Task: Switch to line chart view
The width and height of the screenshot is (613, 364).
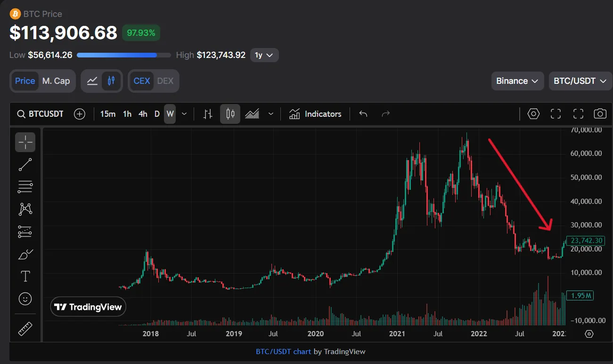Action: coord(92,81)
